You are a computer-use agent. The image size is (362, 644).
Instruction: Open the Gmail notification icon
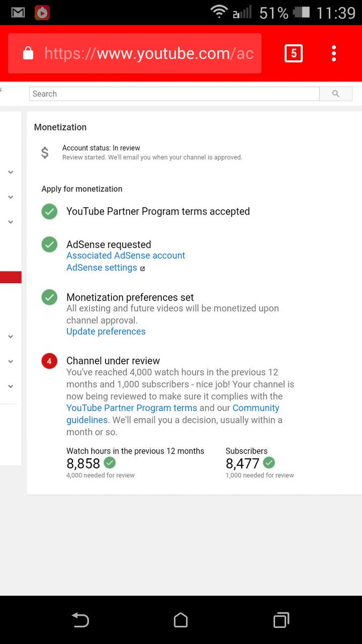(x=18, y=12)
